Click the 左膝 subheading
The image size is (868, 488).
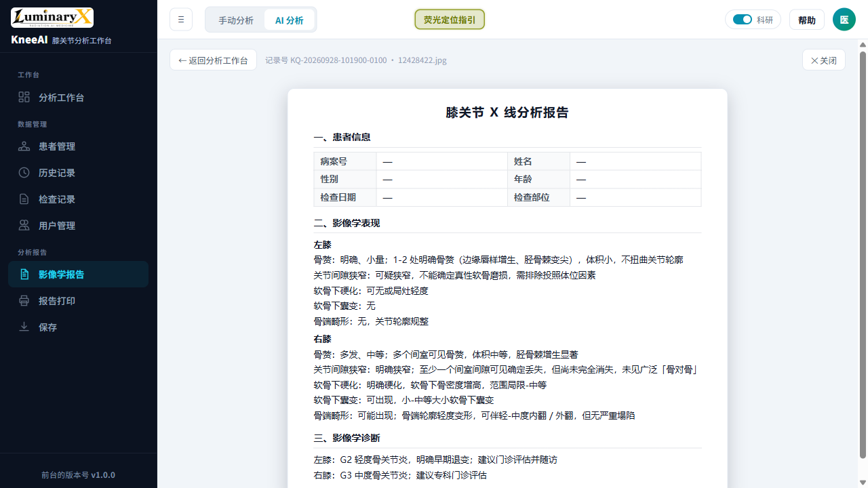(x=322, y=244)
